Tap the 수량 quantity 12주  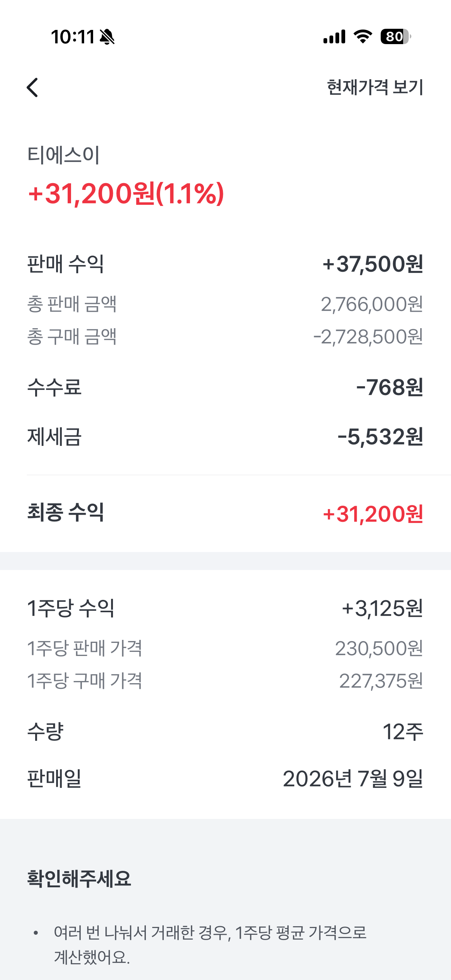click(403, 731)
